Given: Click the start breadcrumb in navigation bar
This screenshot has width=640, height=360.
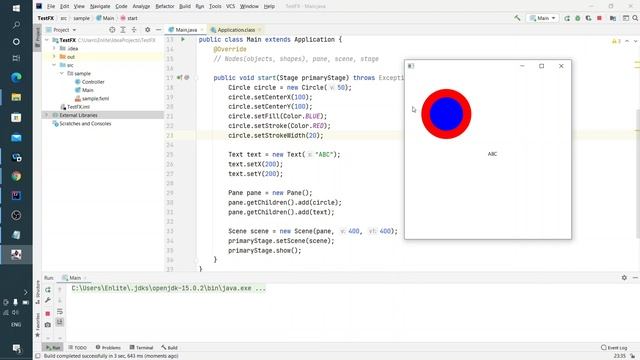Looking at the screenshot, I should pos(129,18).
